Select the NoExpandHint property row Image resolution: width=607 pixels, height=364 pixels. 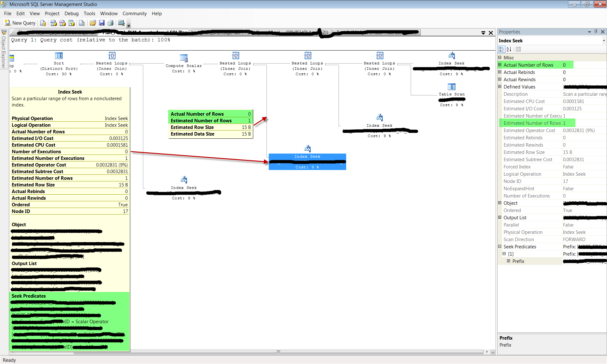tap(553, 188)
